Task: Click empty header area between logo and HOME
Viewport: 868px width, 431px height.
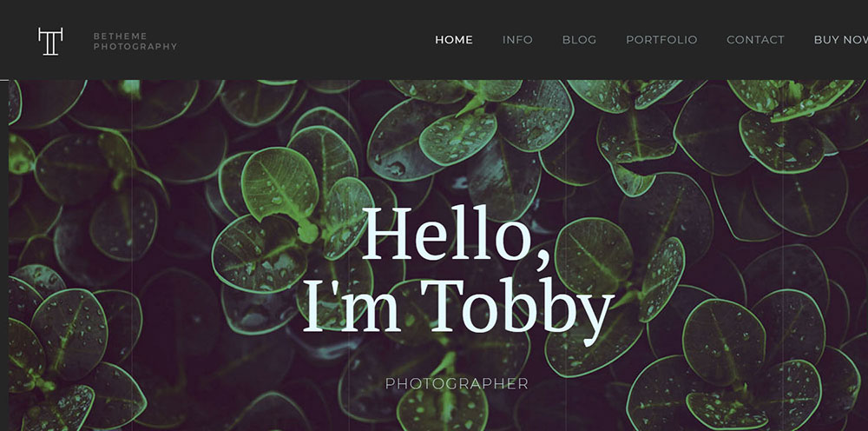Action: [305, 40]
